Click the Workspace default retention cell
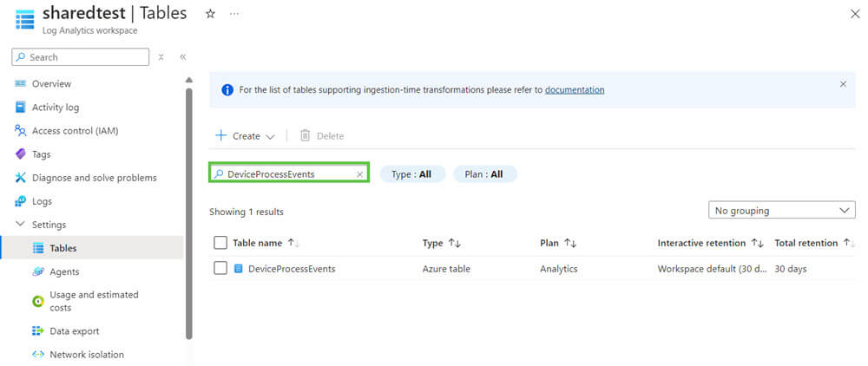868x366 pixels. click(x=713, y=269)
